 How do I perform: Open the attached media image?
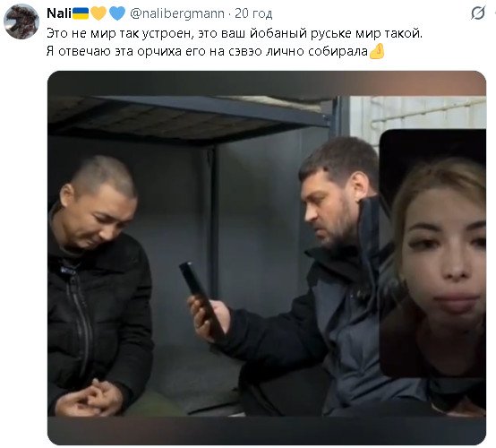267,258
